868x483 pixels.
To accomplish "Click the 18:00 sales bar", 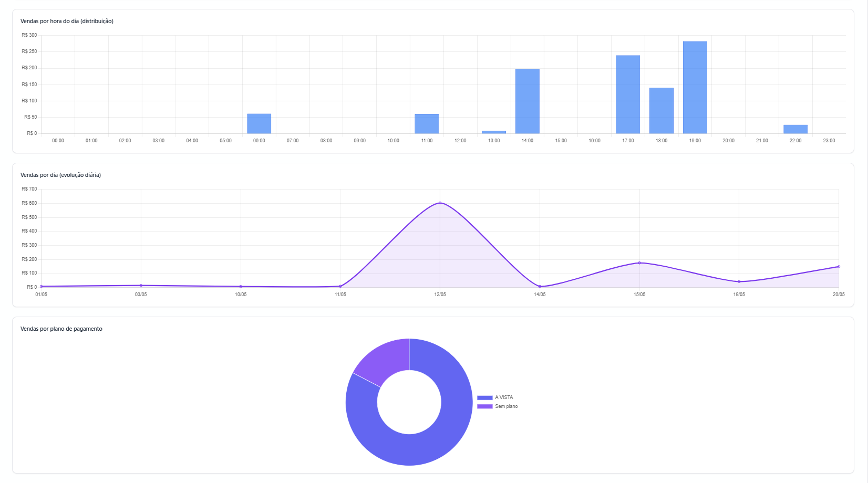I will [x=662, y=111].
